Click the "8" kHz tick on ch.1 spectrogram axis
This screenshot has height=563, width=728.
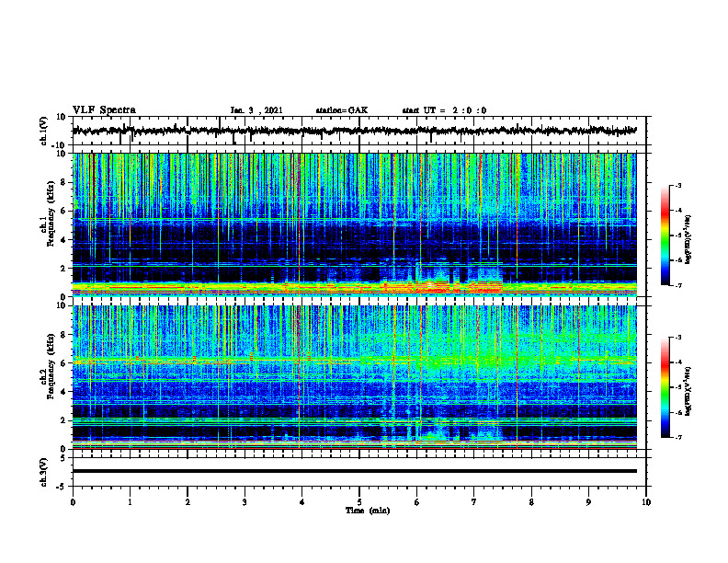[x=63, y=182]
